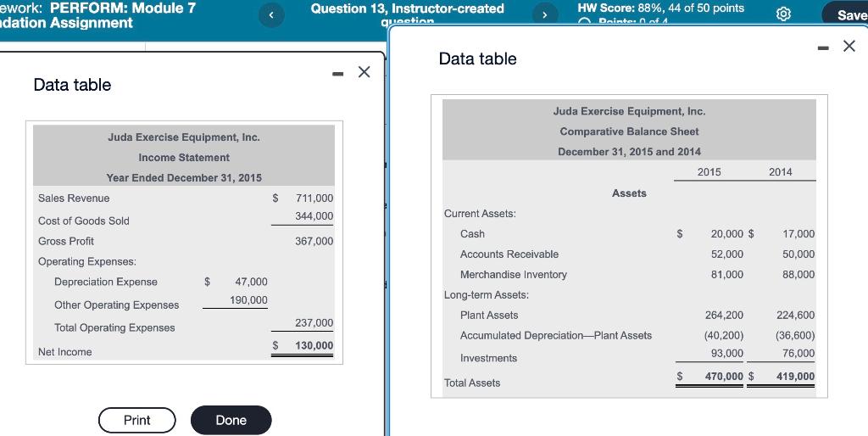868x436 pixels.
Task: Click Comparative Balance Sheet title
Action: [630, 131]
